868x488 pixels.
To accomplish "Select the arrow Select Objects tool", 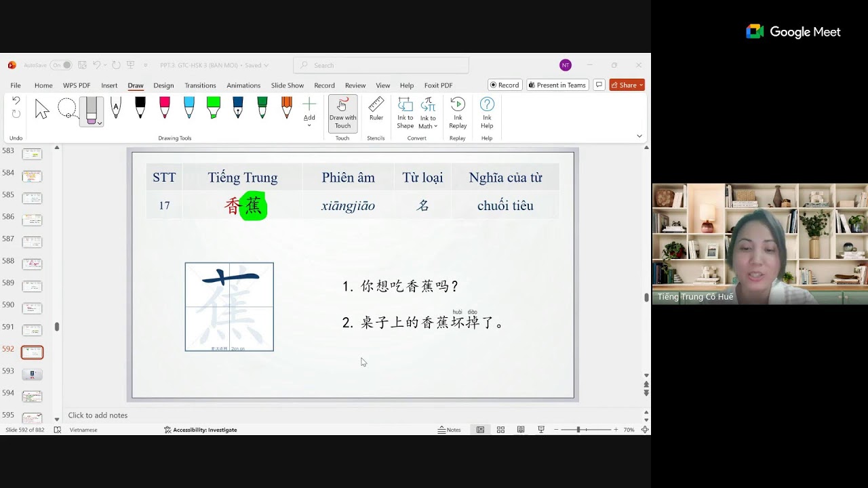I will 42,109.
